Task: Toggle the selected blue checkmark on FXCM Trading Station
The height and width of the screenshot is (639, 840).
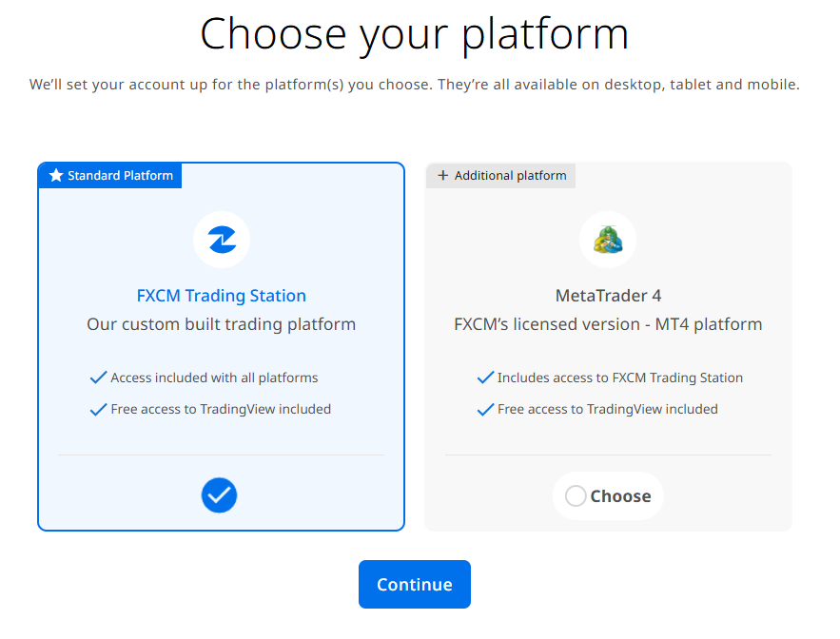Action: [219, 495]
